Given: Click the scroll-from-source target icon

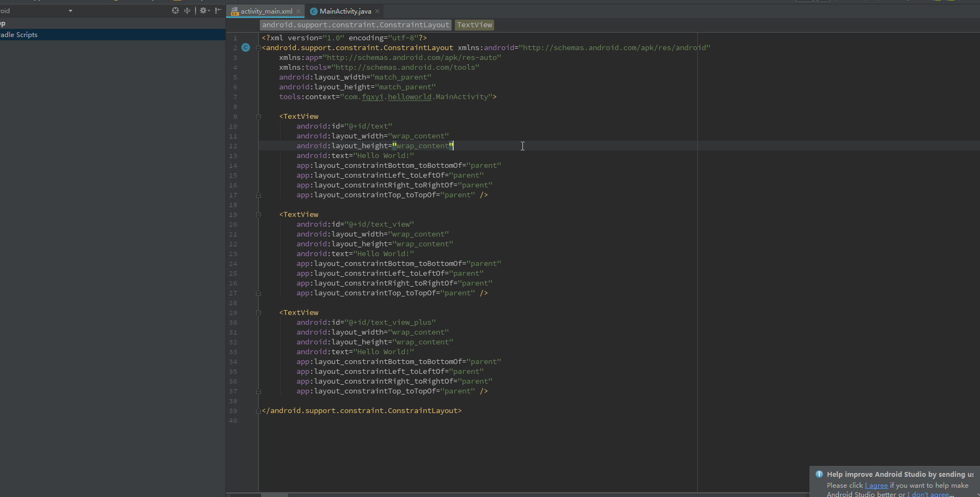Looking at the screenshot, I should tap(175, 10).
